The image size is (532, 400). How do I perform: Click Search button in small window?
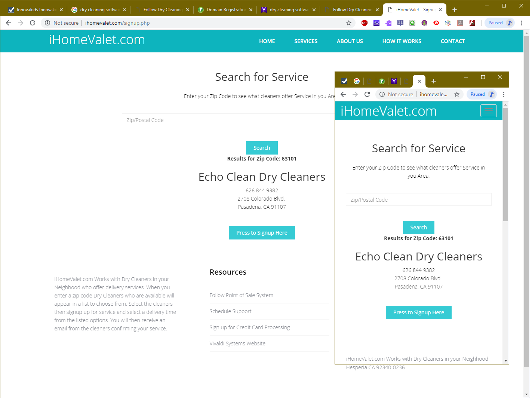point(419,228)
